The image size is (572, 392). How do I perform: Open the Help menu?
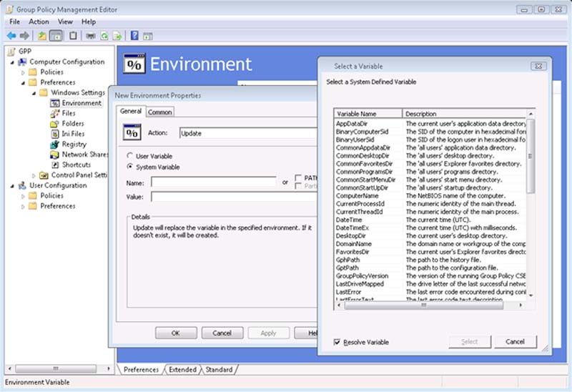coord(88,21)
